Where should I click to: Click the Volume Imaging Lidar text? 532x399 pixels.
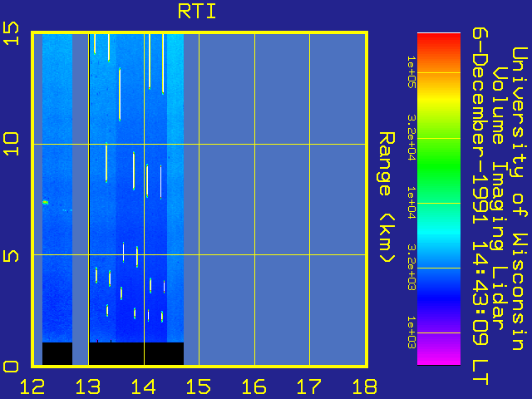tap(498, 199)
